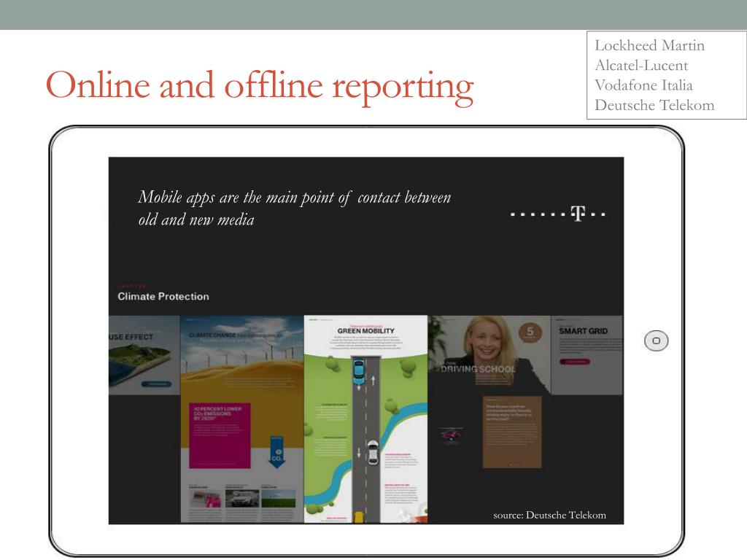This screenshot has height=560, width=747.
Task: Open the Smart Grid page thumbnail
Action: [587, 355]
